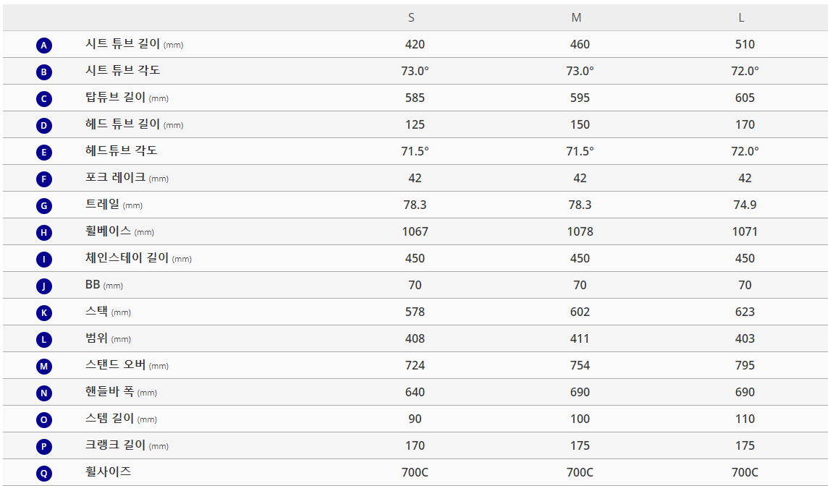Click wheelbase value 1078 in M column
Screen dimensions: 833x504
click(x=580, y=232)
